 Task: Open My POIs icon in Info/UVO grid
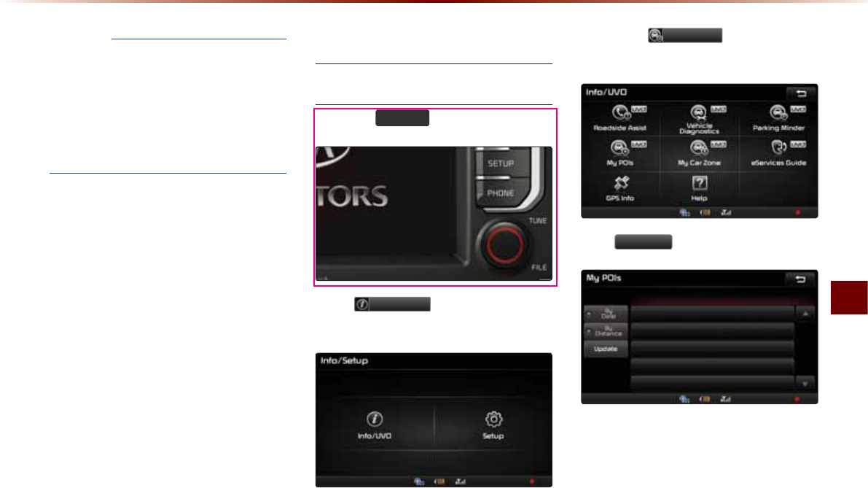tap(620, 153)
